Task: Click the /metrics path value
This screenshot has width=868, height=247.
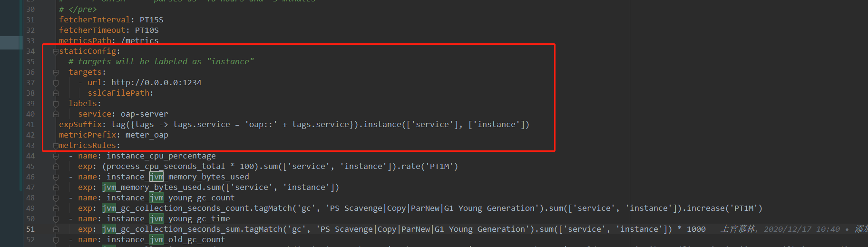Action: 139,40
